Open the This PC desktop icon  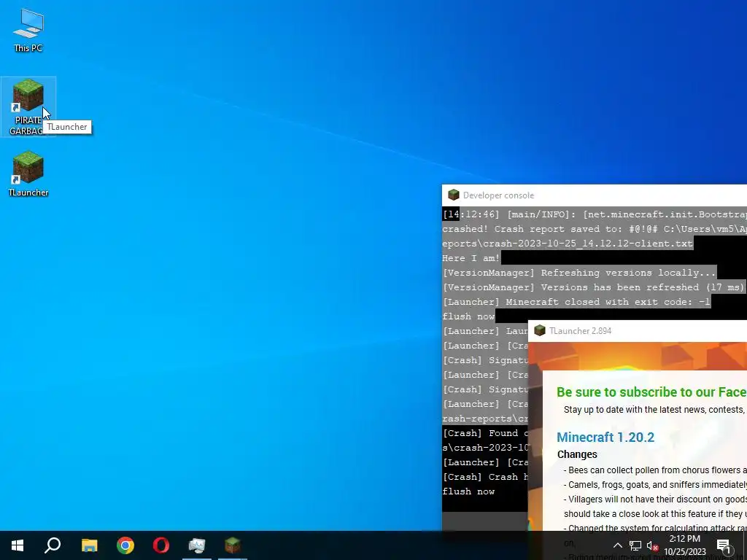28,30
